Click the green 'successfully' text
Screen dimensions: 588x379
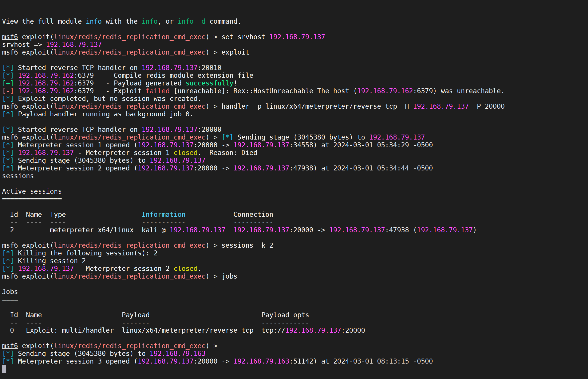tap(209, 83)
